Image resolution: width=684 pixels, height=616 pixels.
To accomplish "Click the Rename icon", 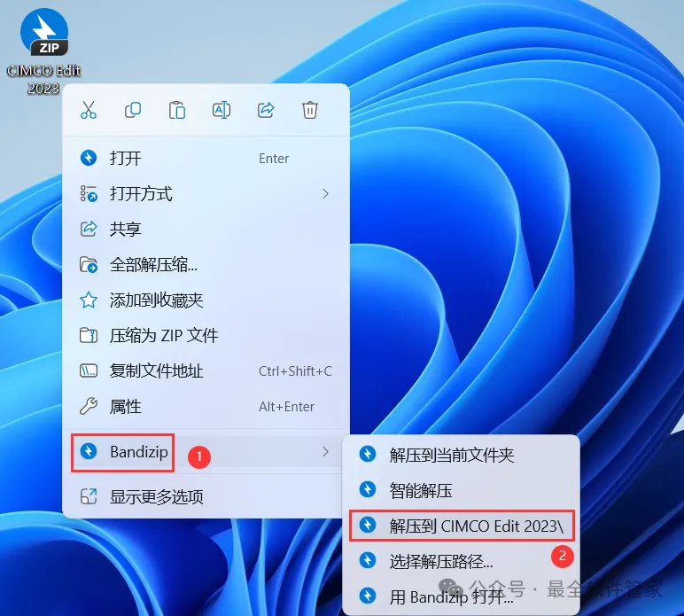I will coord(222,110).
